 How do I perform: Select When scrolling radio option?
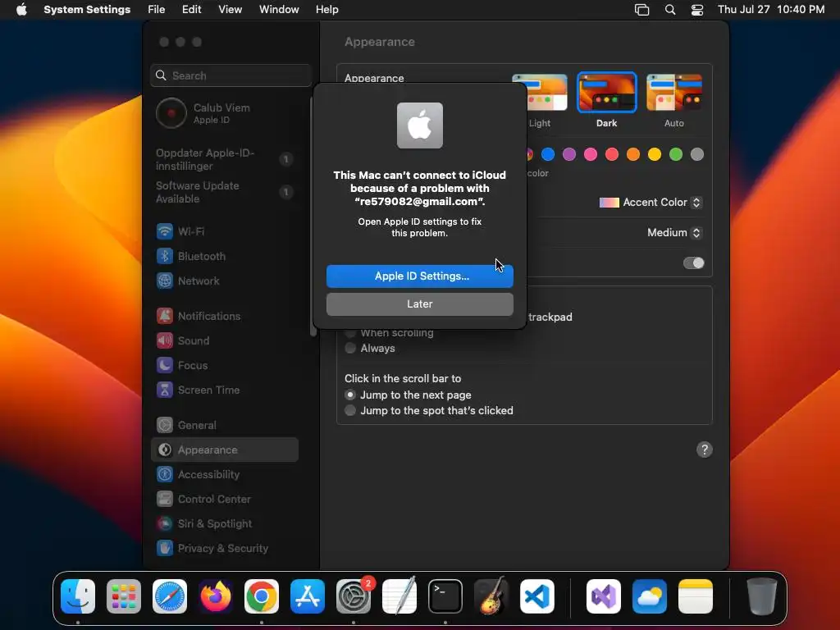point(350,333)
